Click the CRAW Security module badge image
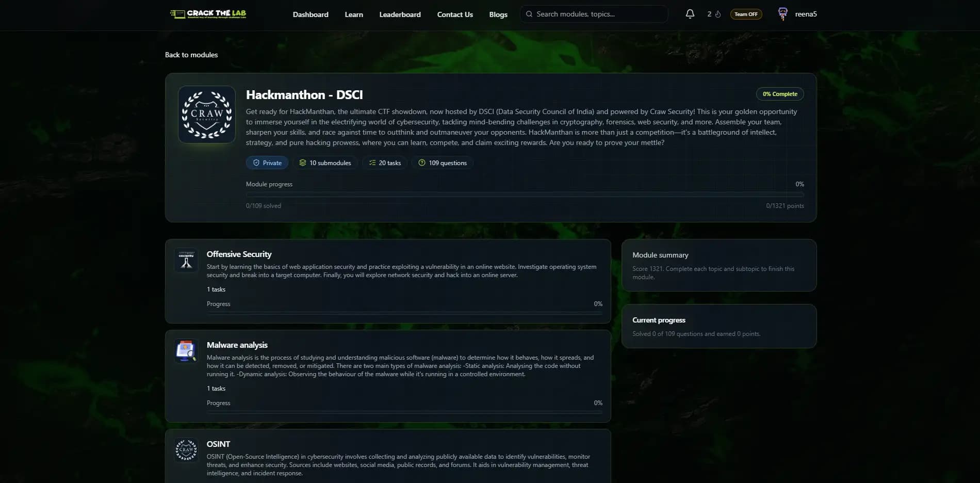Viewport: 980px width, 483px height. pyautogui.click(x=206, y=114)
